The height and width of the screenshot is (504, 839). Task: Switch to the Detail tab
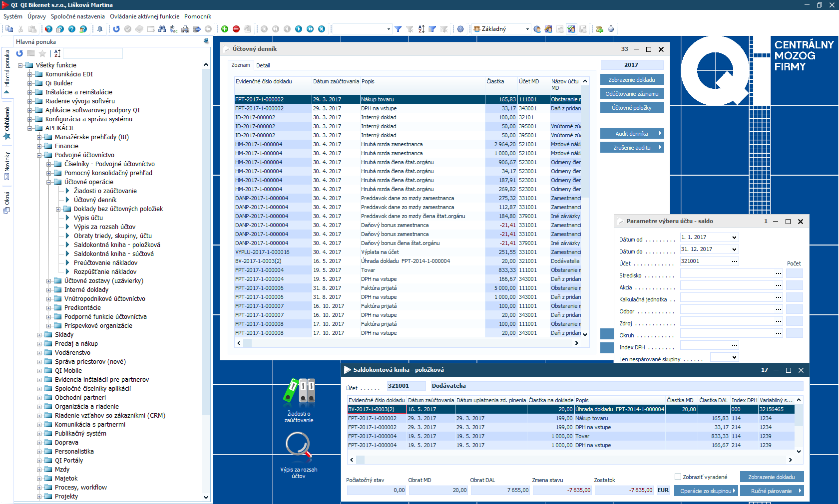point(263,65)
